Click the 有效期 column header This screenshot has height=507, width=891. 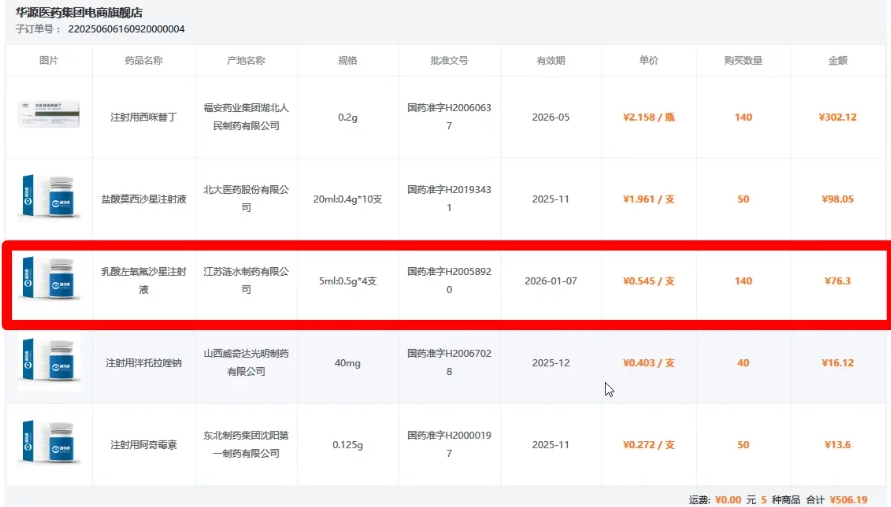551,60
